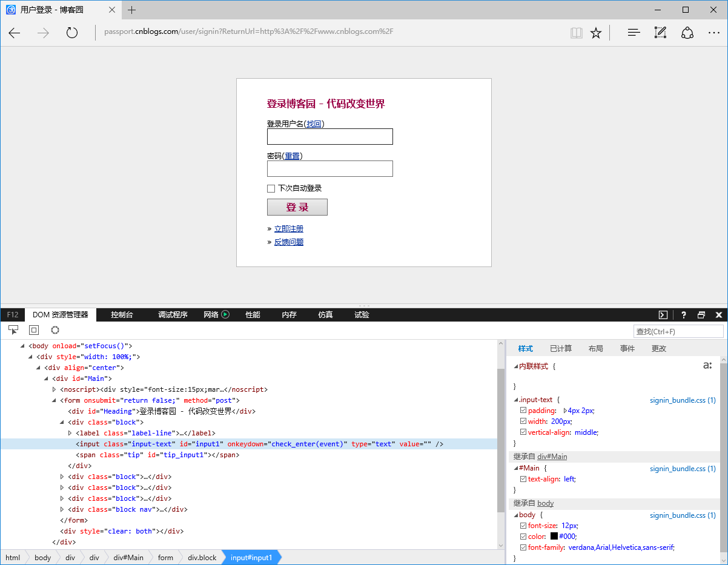
Task: Expand the noscript node
Action: pos(55,389)
